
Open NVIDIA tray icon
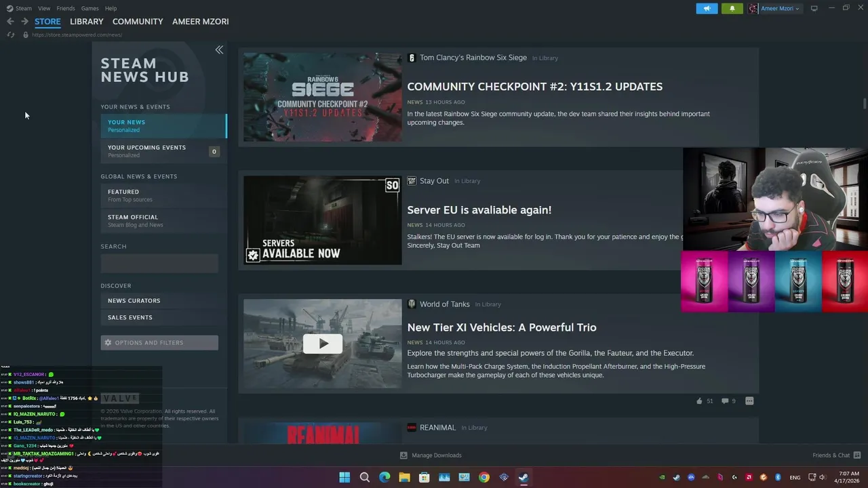[662, 477]
